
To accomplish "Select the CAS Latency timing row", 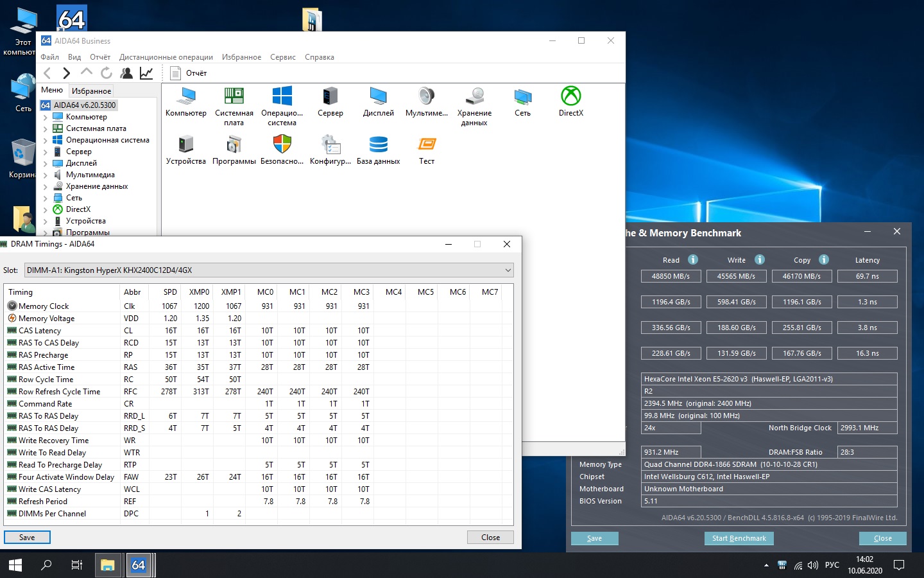I will [259, 331].
